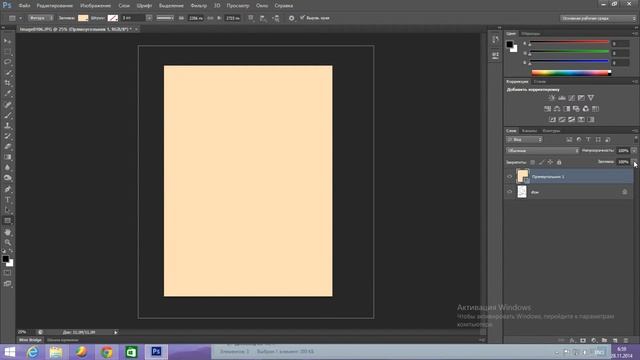Viewport: 640px width, 360px height.
Task: Add Levels adjustment
Action: pyautogui.click(x=562, y=98)
